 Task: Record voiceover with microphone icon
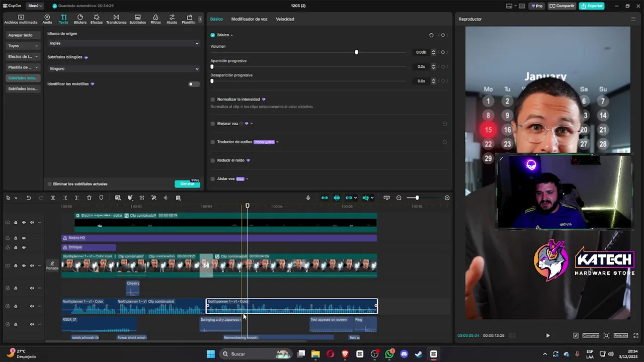[x=308, y=198]
